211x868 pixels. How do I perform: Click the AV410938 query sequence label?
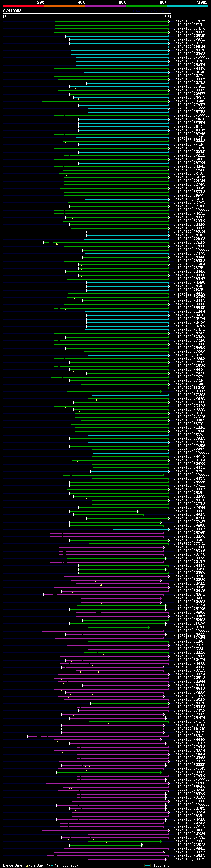[x=13, y=11]
